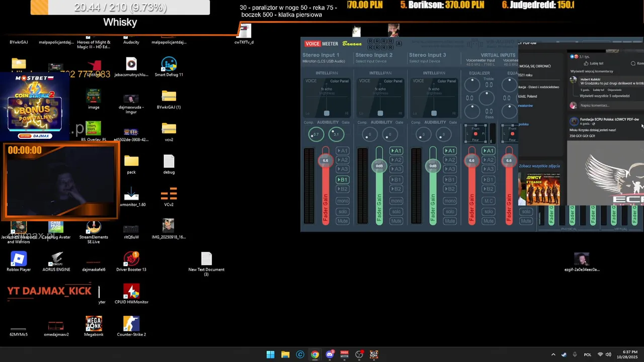The width and height of the screenshot is (644, 362).
Task: Open jebacsmutnychlu media file icon
Action: (131, 67)
